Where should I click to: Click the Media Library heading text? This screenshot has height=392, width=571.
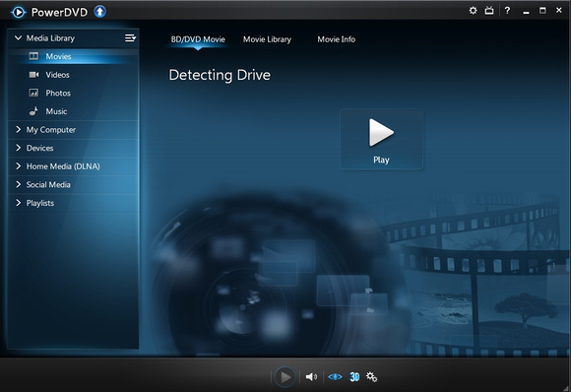click(50, 38)
